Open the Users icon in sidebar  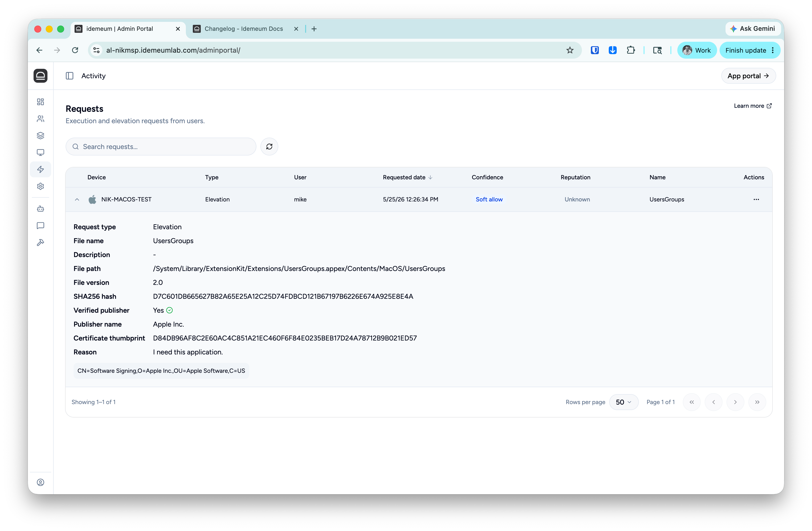pos(40,119)
